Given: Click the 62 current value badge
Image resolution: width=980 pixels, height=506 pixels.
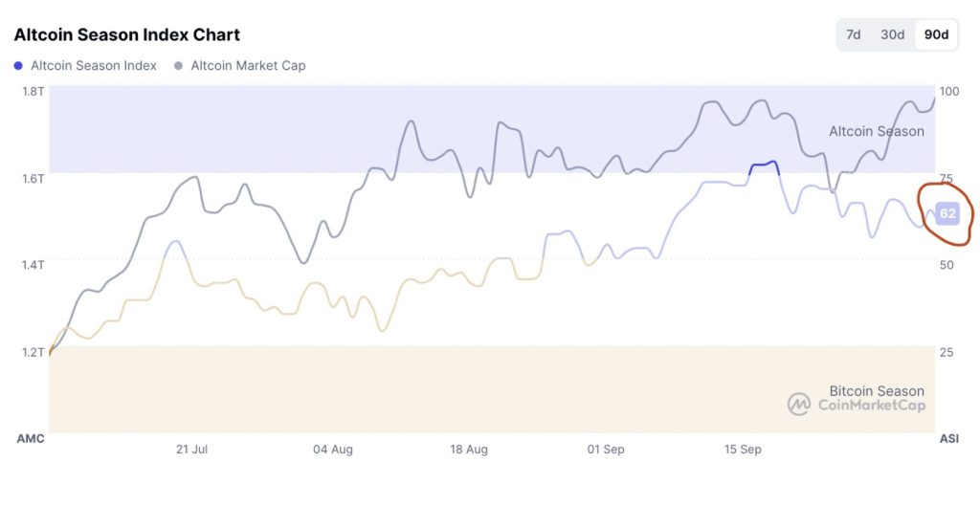Looking at the screenshot, I should pos(947,213).
